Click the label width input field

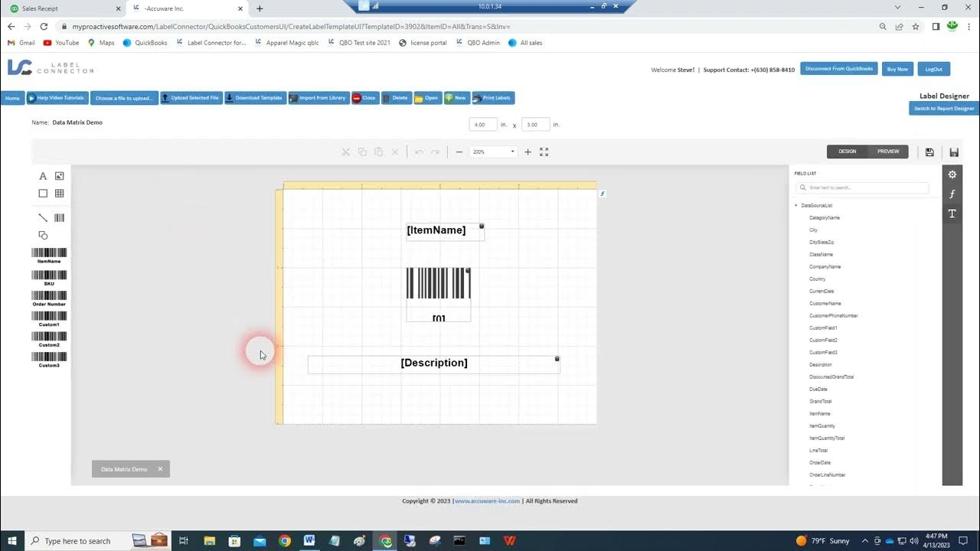[483, 125]
